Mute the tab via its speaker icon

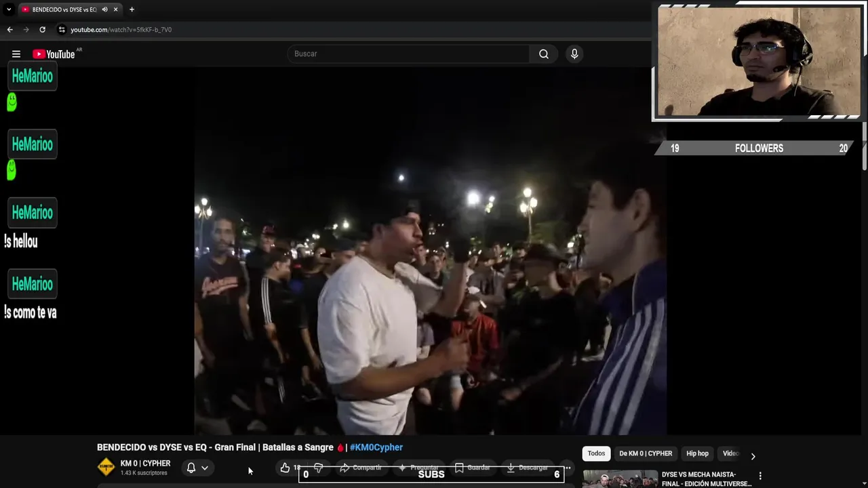(x=104, y=9)
